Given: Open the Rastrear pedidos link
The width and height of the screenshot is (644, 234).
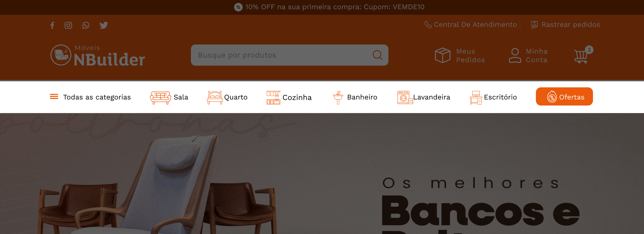Looking at the screenshot, I should 565,25.
